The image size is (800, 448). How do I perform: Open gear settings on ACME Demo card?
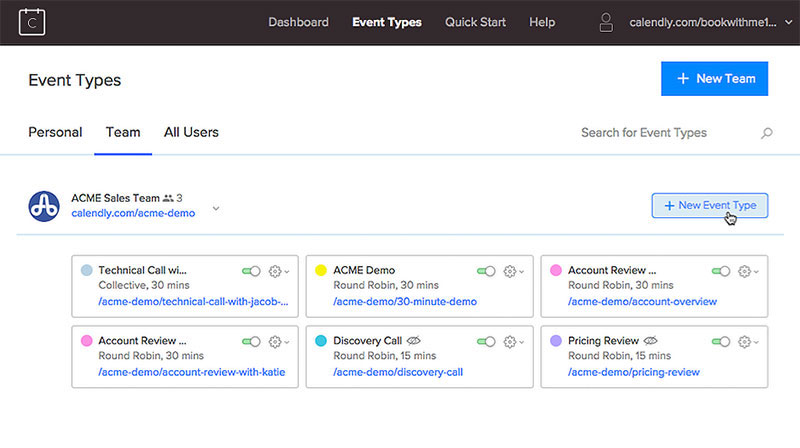[x=510, y=271]
